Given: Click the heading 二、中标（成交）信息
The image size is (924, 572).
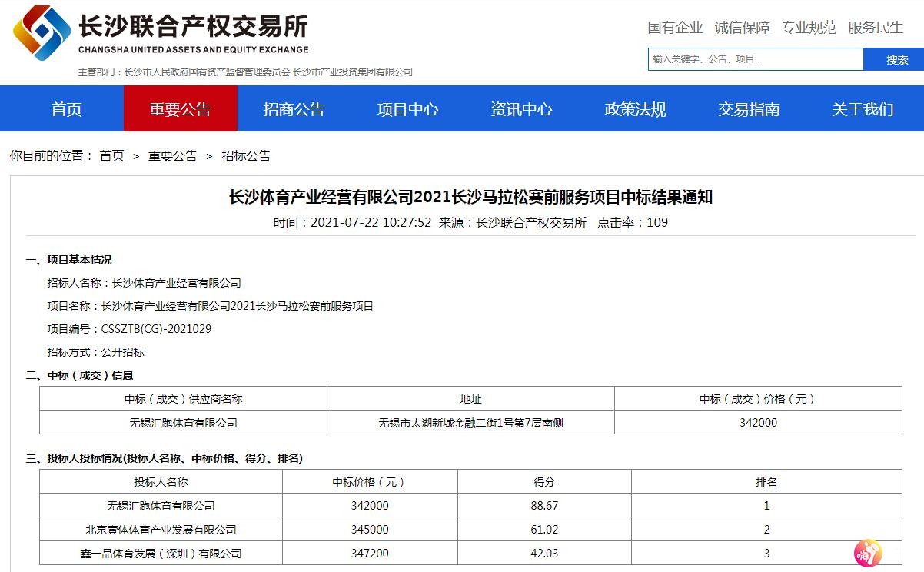Looking at the screenshot, I should pos(80,375).
